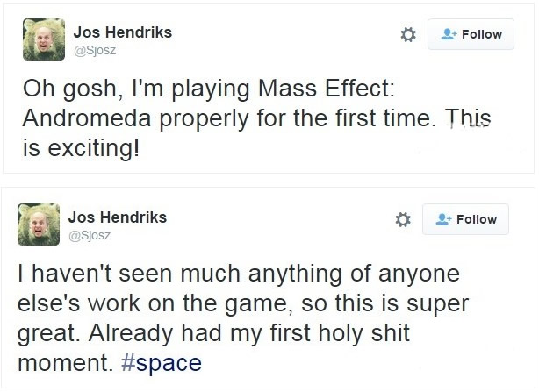Click the person-plus icon in the second tweet's Follow button

click(x=444, y=219)
